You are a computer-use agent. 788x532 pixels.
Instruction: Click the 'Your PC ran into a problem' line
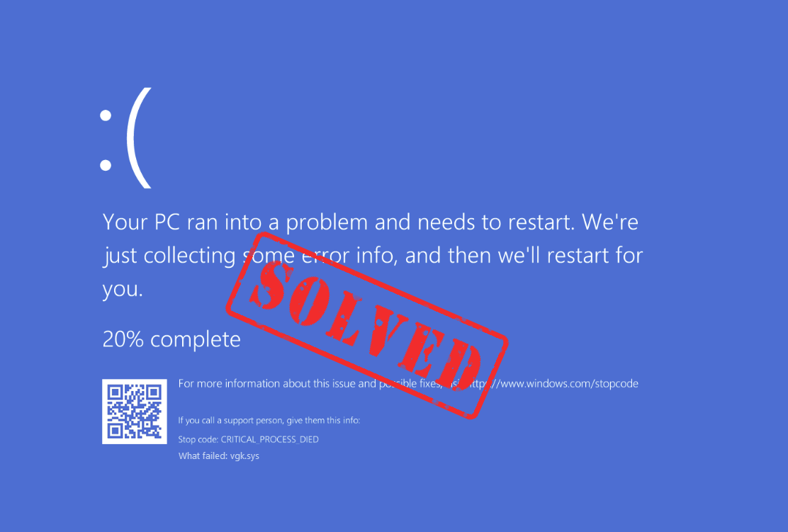[371, 222]
